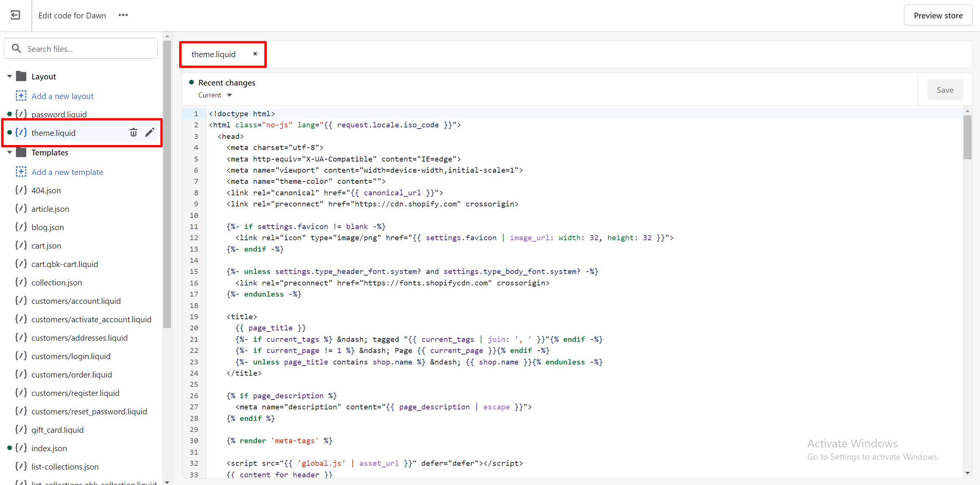This screenshot has height=485, width=980.
Task: Open cart.qbk-cart.liquid file
Action: tap(65, 264)
